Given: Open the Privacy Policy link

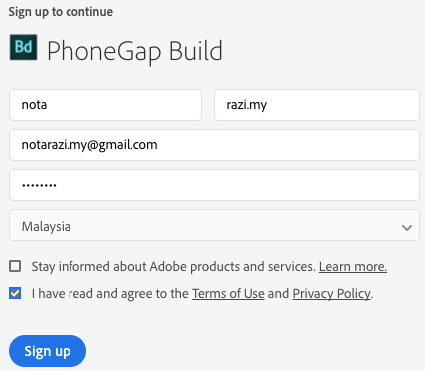Looking at the screenshot, I should (x=331, y=294).
